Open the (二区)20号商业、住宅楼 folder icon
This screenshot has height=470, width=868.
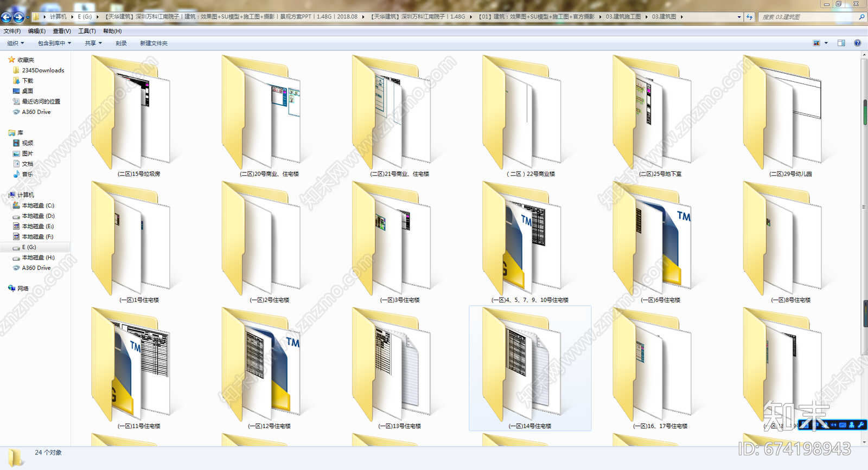tap(261, 112)
